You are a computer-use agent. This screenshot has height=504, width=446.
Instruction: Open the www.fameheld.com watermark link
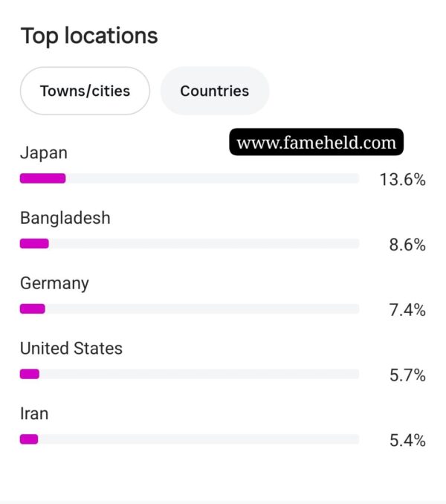(x=316, y=142)
